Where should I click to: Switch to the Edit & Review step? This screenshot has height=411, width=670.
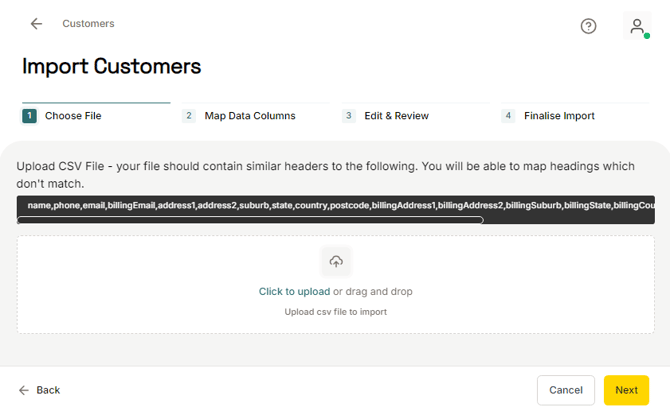(x=397, y=116)
